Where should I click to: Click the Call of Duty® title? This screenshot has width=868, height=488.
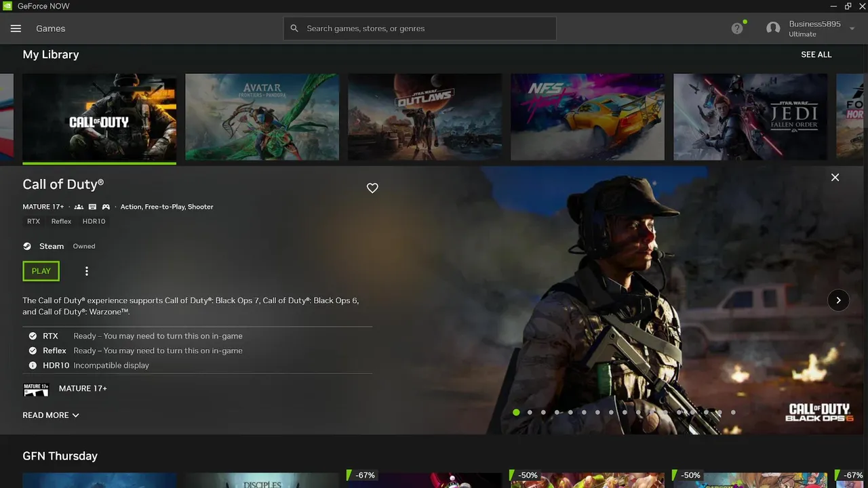[x=63, y=184]
